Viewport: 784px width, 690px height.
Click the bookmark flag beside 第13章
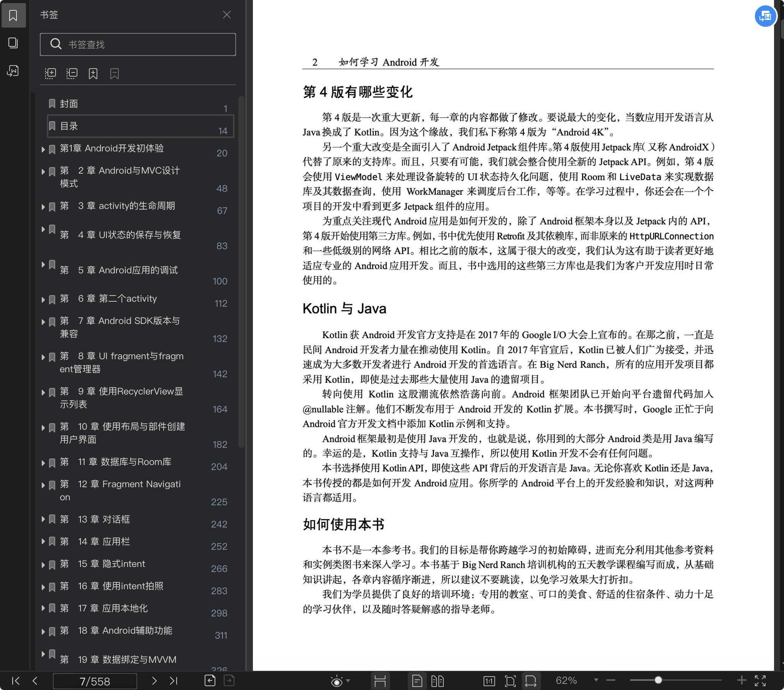click(x=52, y=520)
